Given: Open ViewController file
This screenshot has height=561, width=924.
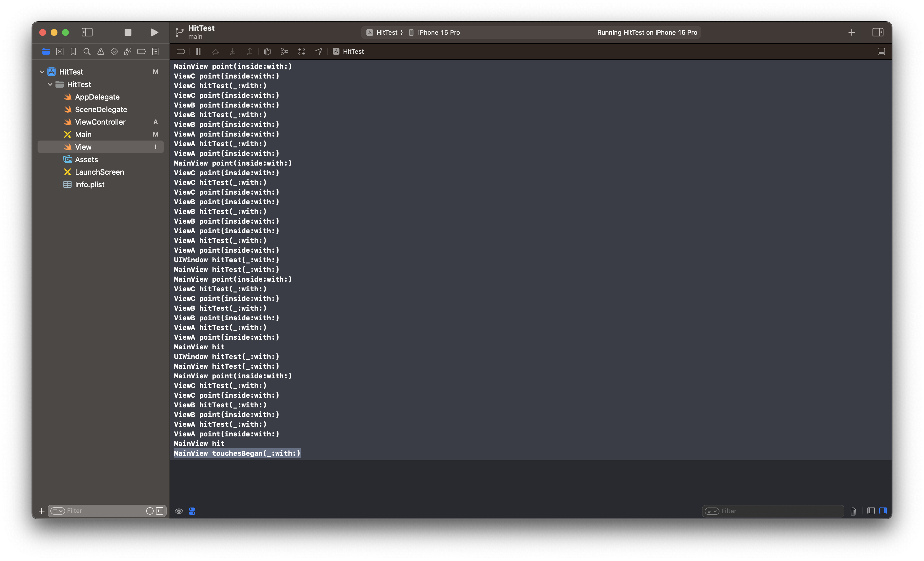Looking at the screenshot, I should click(x=100, y=122).
